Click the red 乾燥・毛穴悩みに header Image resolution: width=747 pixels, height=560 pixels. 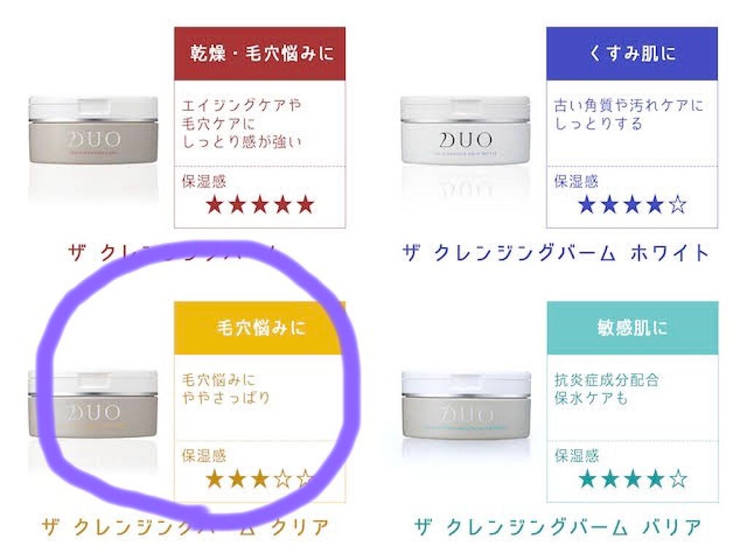(x=260, y=53)
